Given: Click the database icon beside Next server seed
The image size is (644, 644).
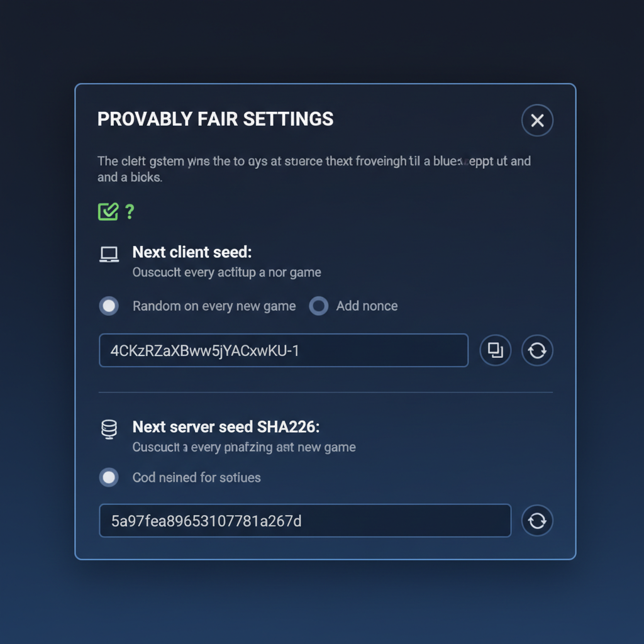Looking at the screenshot, I should (x=109, y=428).
